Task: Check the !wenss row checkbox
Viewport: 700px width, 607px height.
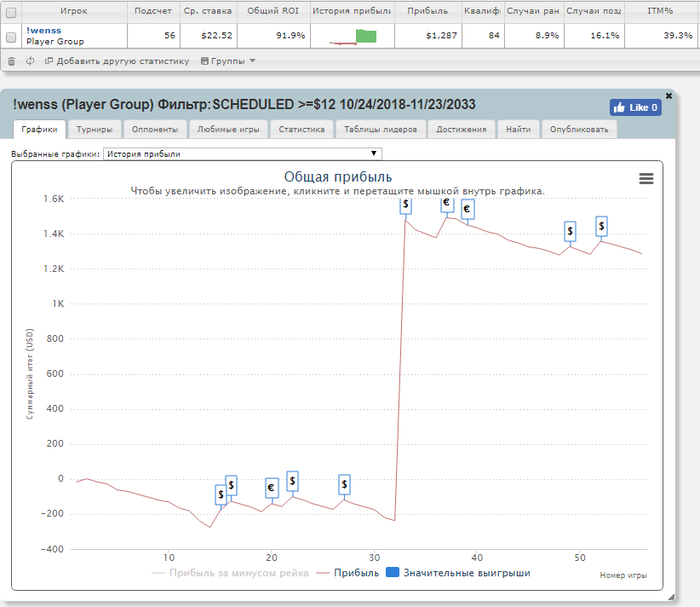Action: click(x=11, y=37)
